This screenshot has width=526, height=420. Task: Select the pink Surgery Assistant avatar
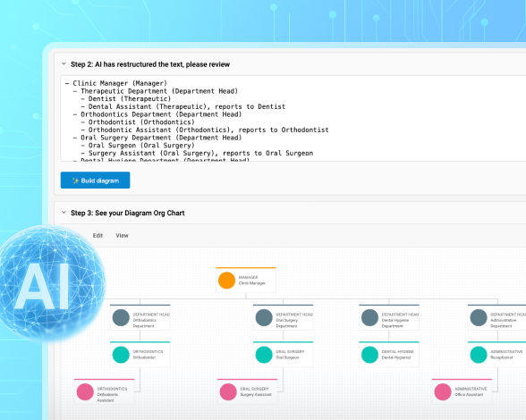[228, 391]
